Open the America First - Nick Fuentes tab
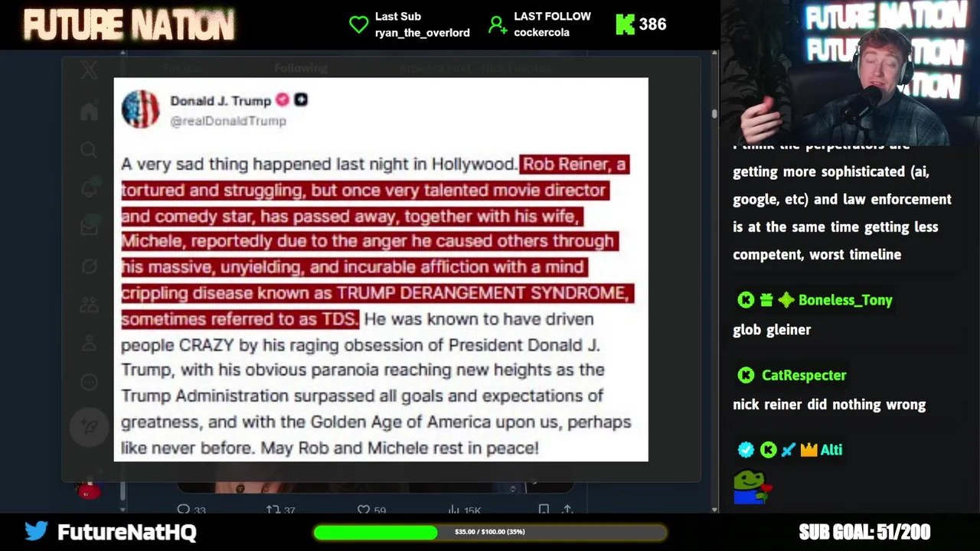Image resolution: width=980 pixels, height=551 pixels. (475, 68)
